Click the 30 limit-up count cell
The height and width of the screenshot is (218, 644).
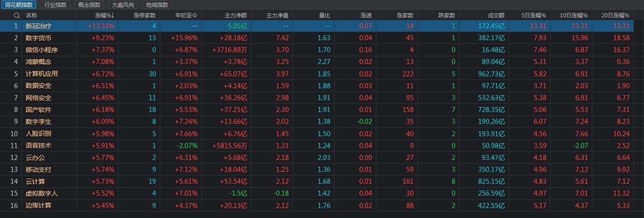coord(152,74)
